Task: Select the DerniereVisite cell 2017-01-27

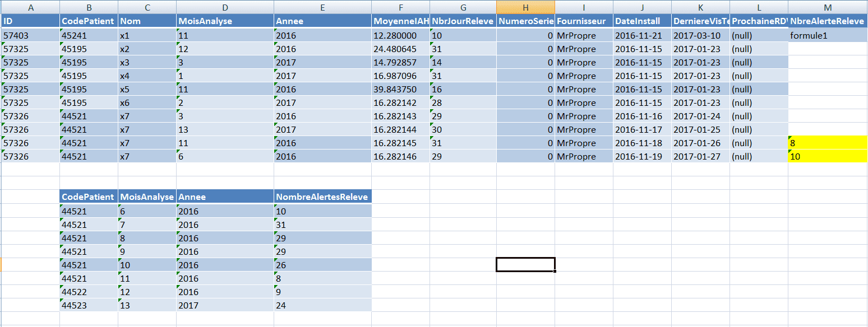Action: (700, 157)
